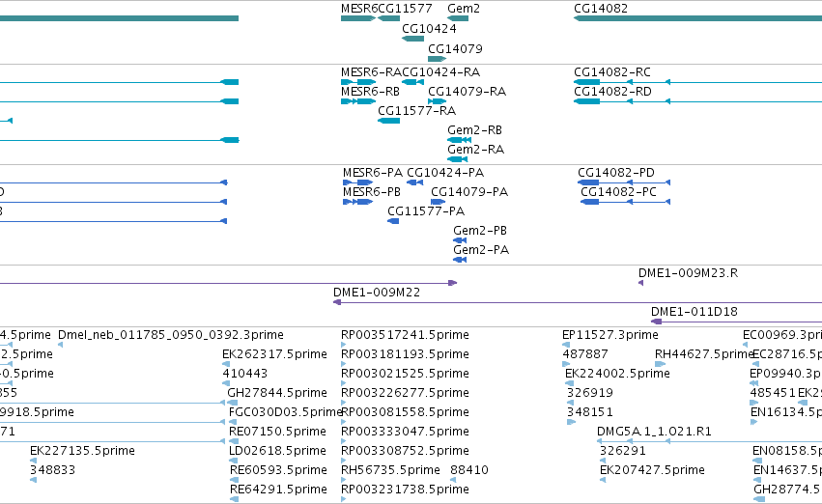The image size is (822, 504).
Task: Click protein CG11577-PA label
Action: pyautogui.click(x=426, y=211)
